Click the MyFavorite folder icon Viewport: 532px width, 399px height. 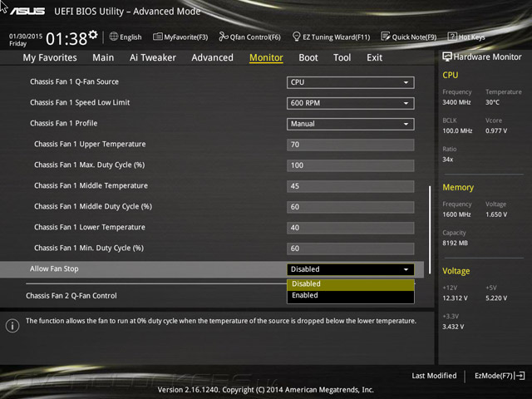[x=157, y=37]
